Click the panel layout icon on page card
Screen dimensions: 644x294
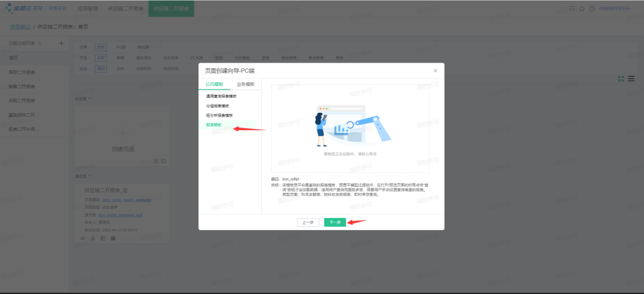coord(103,238)
